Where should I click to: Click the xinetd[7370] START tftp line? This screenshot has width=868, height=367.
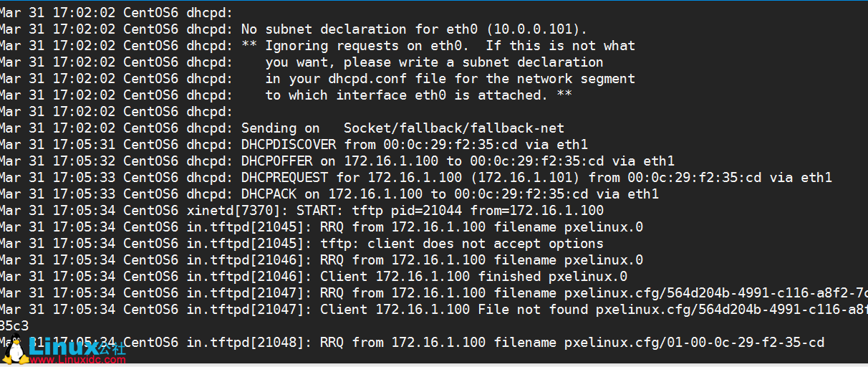tap(423, 211)
